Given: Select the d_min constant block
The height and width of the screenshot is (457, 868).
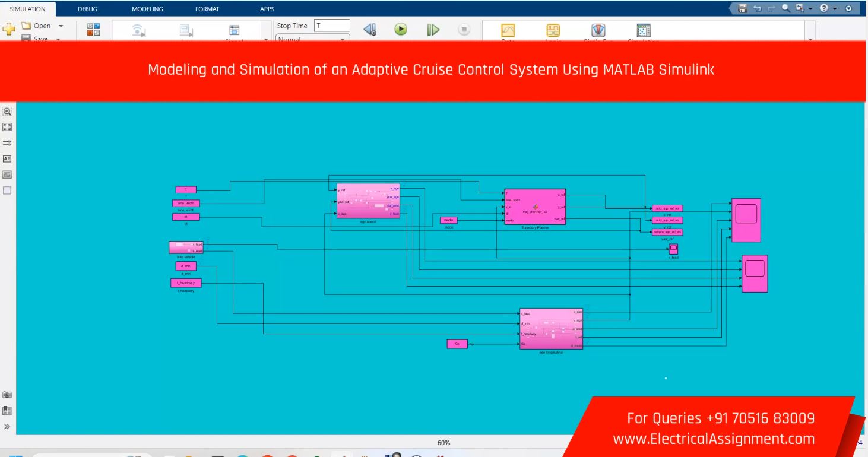Looking at the screenshot, I should click(x=186, y=266).
